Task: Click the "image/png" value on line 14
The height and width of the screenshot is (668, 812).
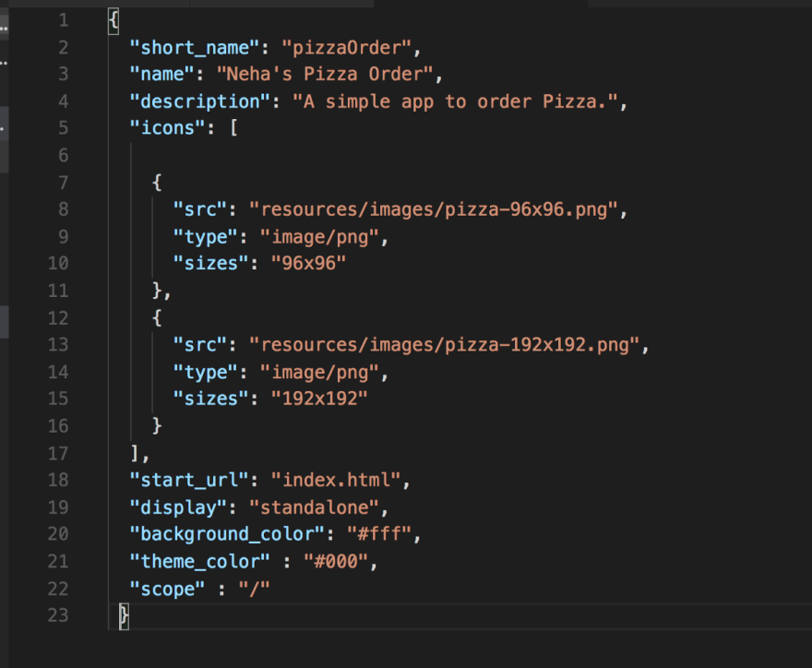Action: click(x=319, y=373)
